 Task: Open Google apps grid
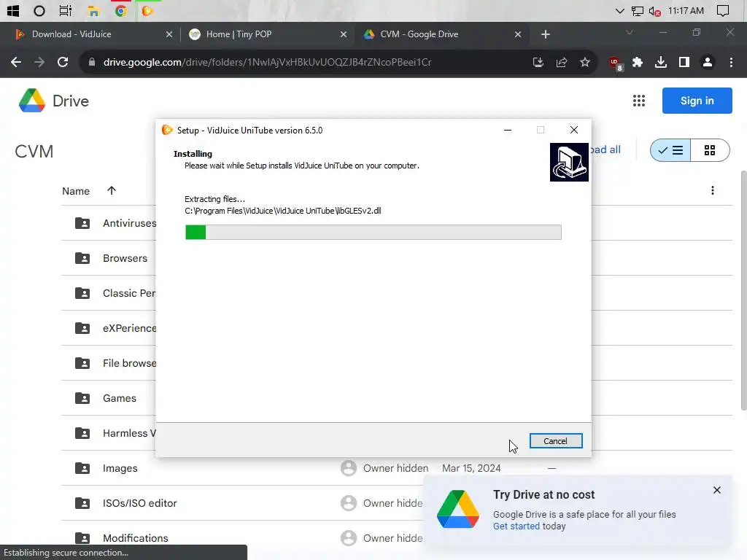(x=639, y=101)
